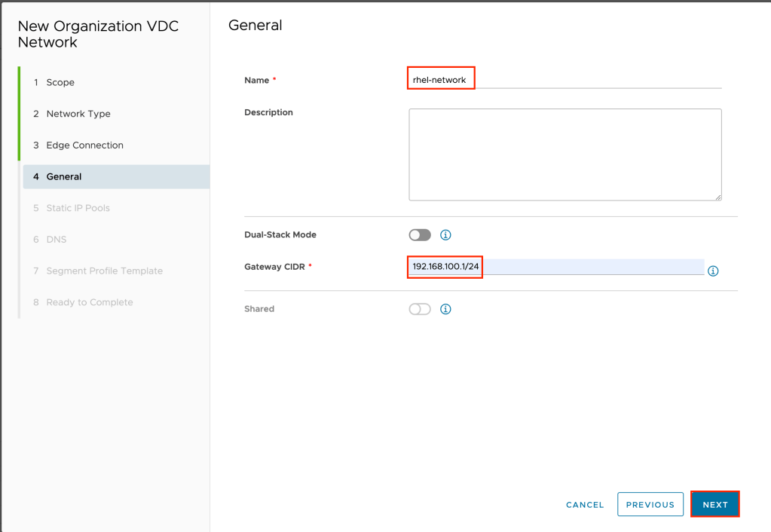This screenshot has height=532, width=771.
Task: Click the Next button
Action: 714,505
